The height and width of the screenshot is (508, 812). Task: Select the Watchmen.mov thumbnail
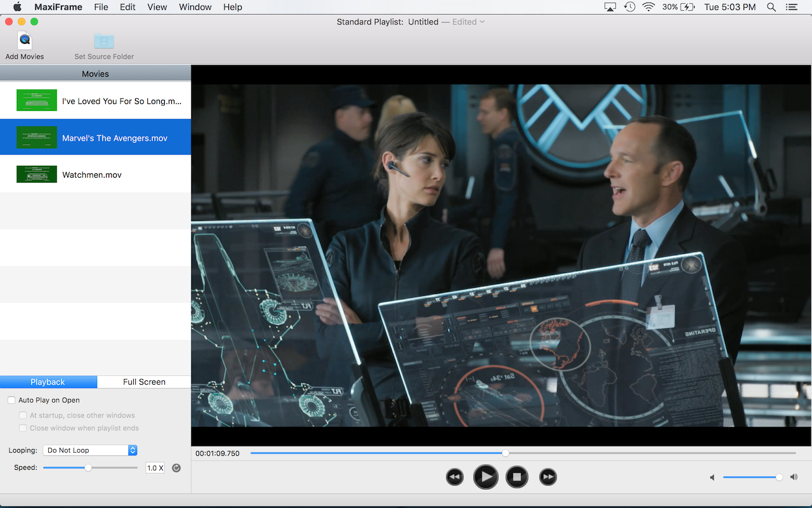point(37,175)
